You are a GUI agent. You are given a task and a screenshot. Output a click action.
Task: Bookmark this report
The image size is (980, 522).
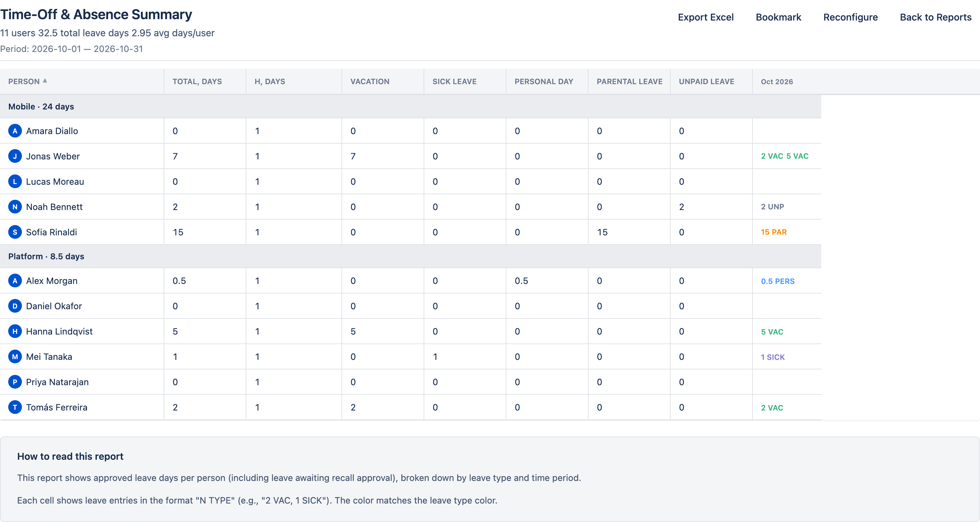(778, 17)
